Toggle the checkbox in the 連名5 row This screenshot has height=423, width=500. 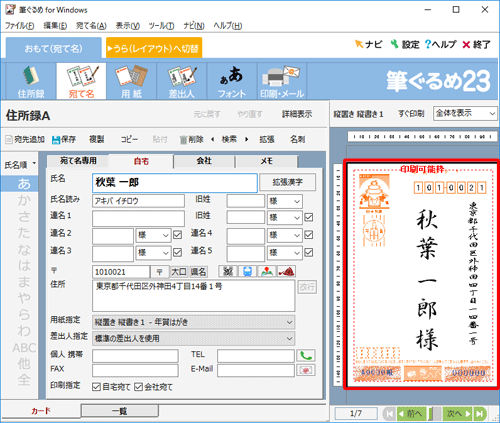click(309, 252)
